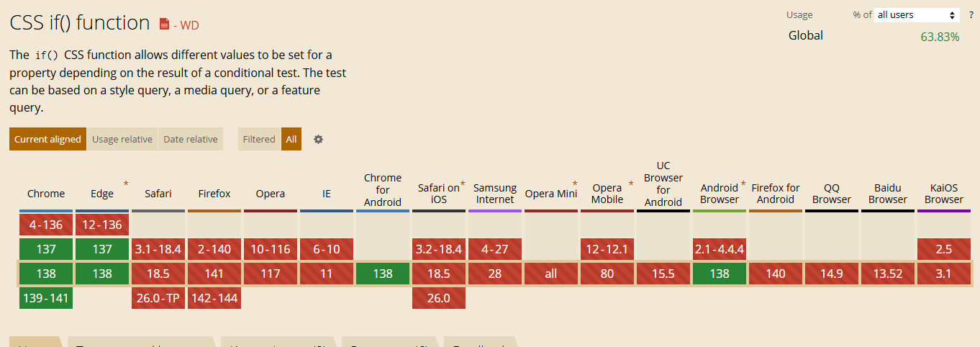Click the question mark help icon
This screenshot has height=347, width=980.
(x=971, y=15)
